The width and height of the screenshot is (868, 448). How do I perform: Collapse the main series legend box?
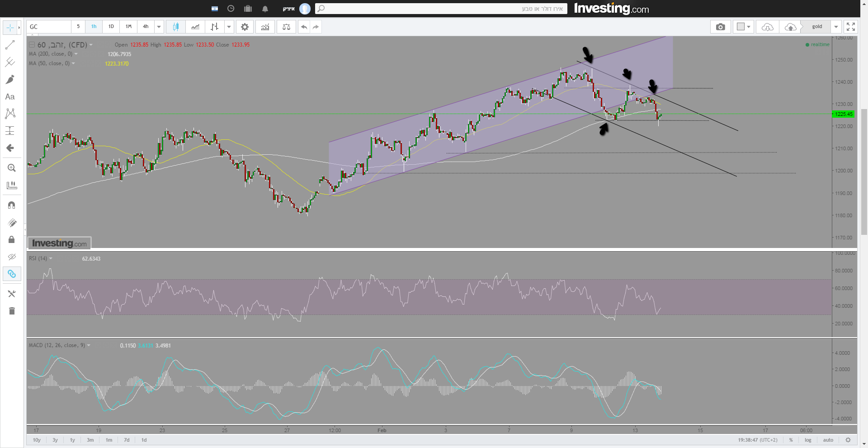32,45
